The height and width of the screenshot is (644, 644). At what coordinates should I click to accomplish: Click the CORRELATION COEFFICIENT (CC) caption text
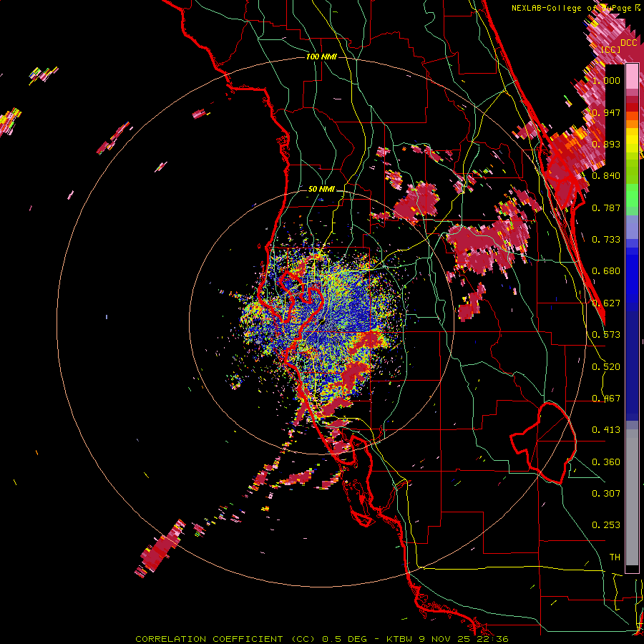point(225,639)
